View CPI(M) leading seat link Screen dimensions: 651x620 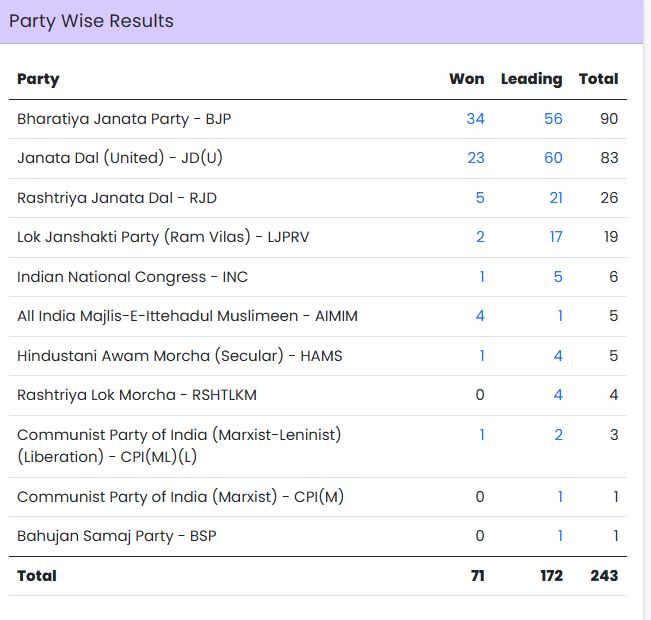pyautogui.click(x=560, y=497)
